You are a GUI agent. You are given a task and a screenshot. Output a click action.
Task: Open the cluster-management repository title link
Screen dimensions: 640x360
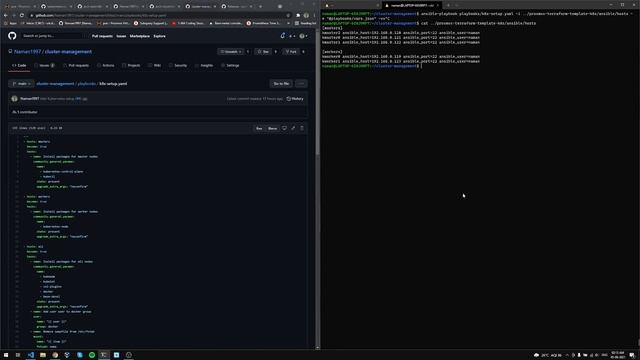68,52
